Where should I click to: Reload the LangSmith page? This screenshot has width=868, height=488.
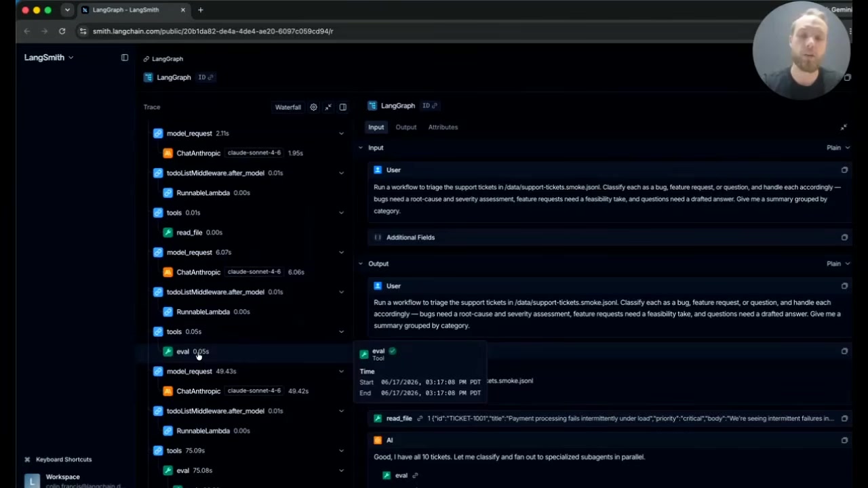point(62,31)
